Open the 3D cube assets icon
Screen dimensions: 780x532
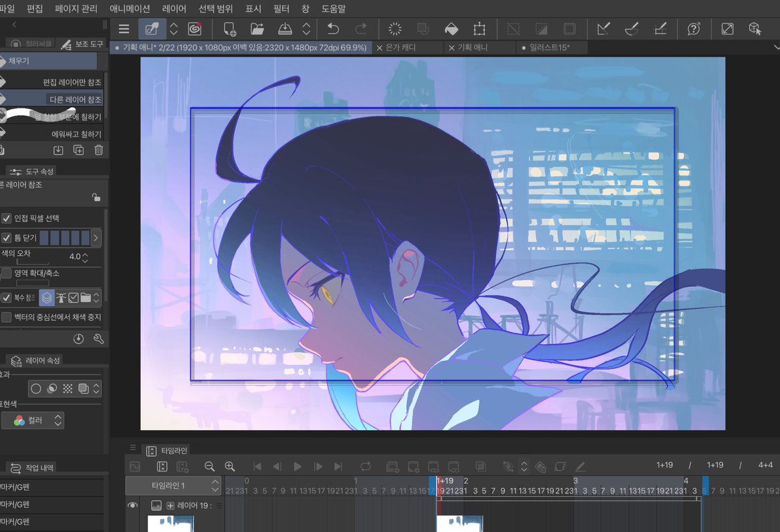tap(755, 29)
